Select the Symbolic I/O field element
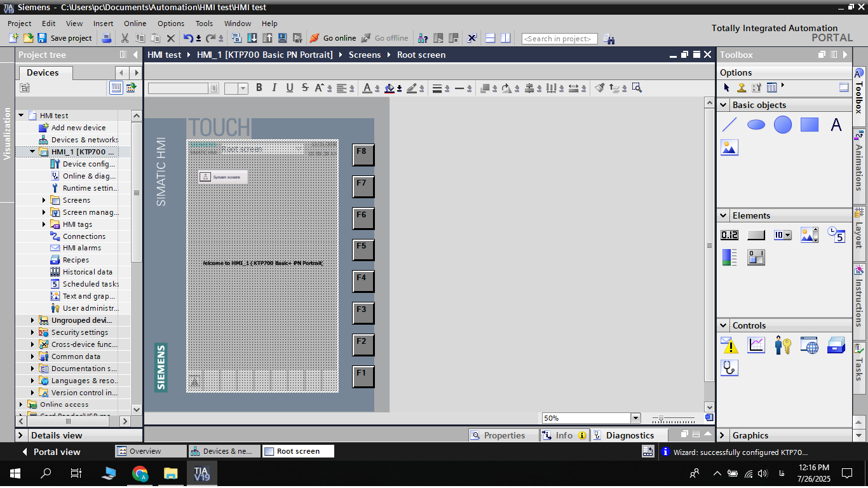The image size is (868, 488). [x=783, y=235]
